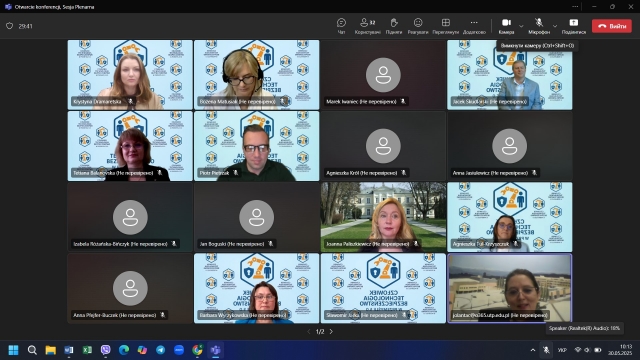
Task: Expand microphone options dropdown arrow
Action: point(555,26)
